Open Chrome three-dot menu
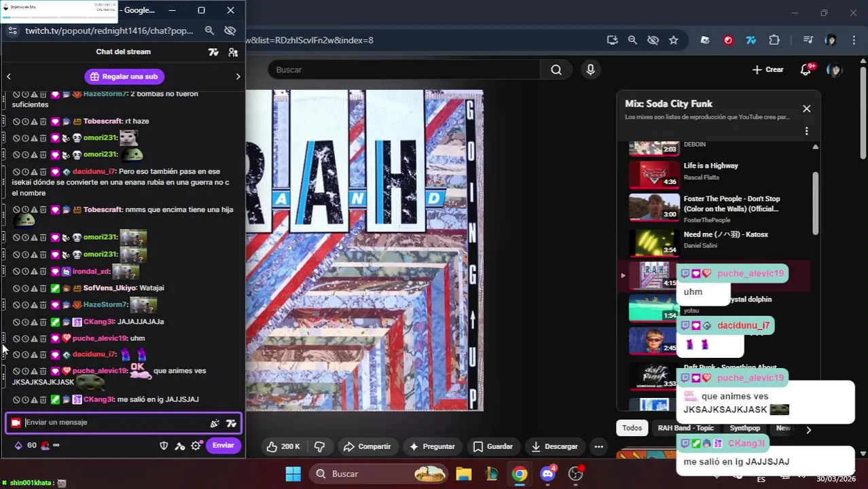This screenshot has width=868, height=489. pyautogui.click(x=853, y=40)
